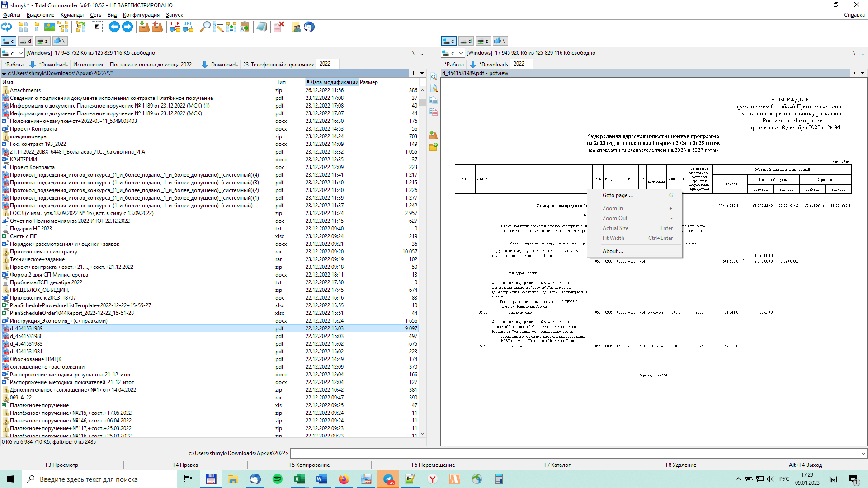Click the Go back arrow icon
Viewport: 868px width, 488px height.
(114, 27)
